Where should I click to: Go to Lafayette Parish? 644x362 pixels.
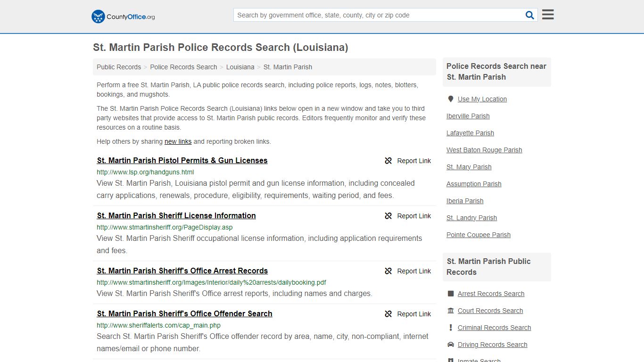470,133
